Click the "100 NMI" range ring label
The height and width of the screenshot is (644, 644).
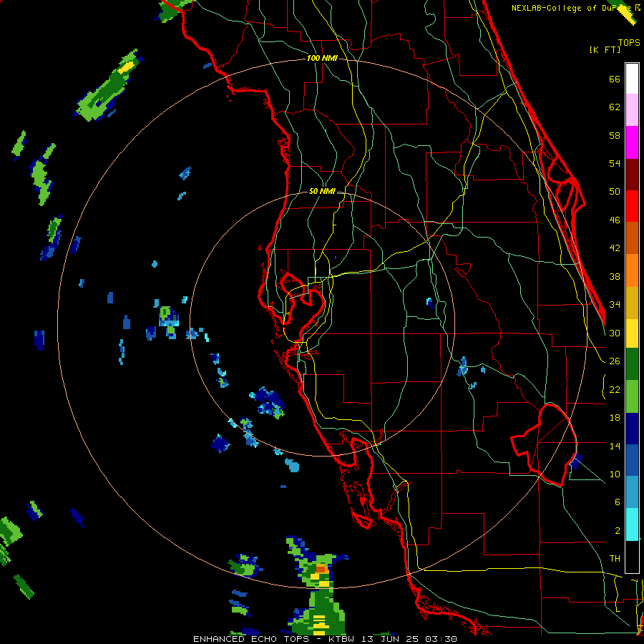pos(322,58)
